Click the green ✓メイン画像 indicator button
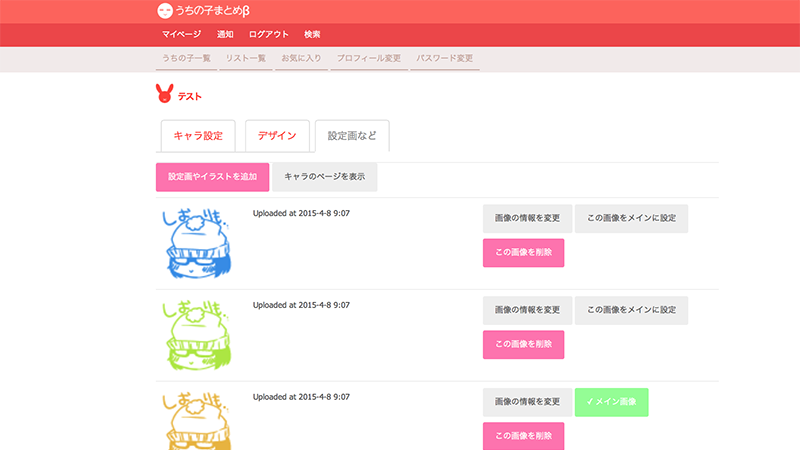 click(x=611, y=402)
